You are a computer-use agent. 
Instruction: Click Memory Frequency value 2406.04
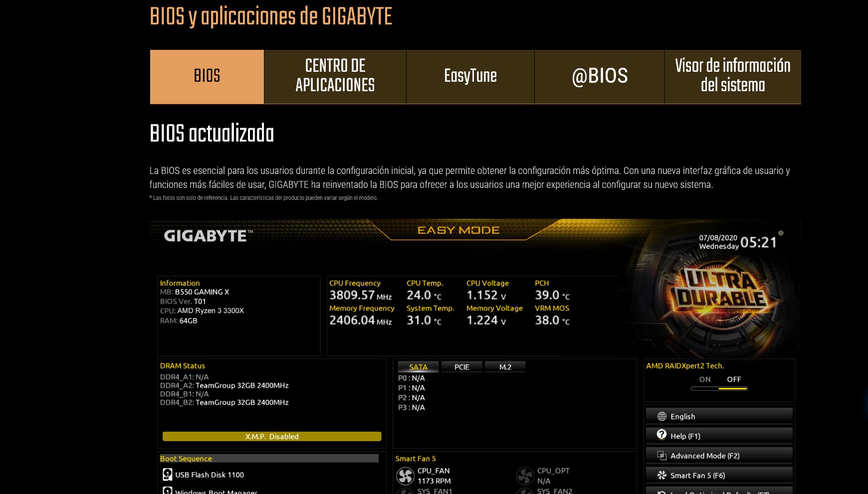click(352, 320)
